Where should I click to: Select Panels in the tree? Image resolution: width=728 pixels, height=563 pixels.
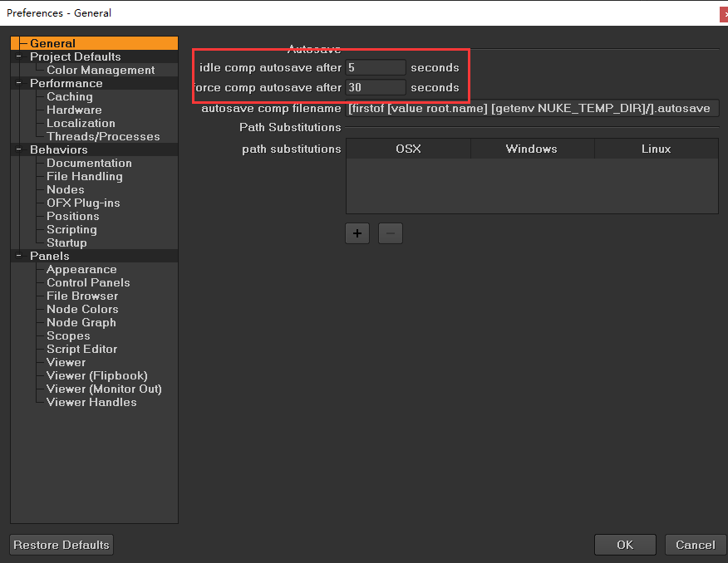(x=49, y=256)
